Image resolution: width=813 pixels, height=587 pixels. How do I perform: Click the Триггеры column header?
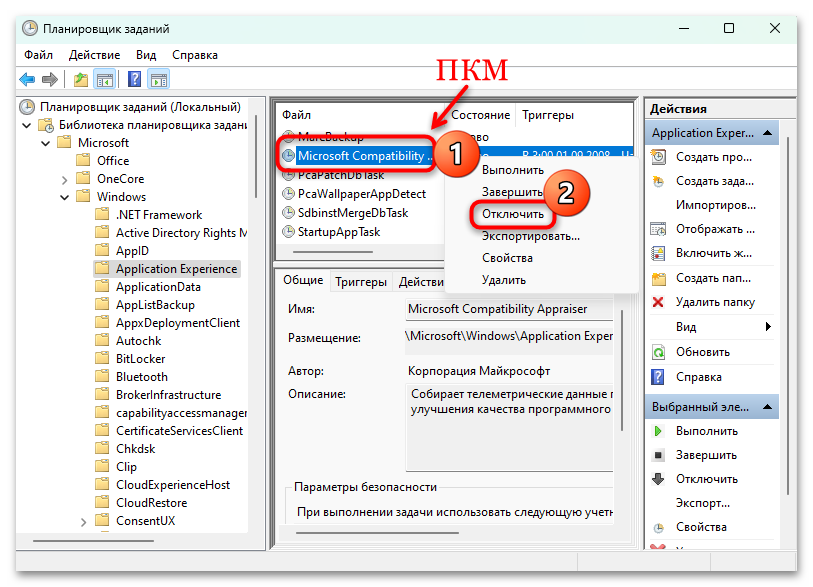pyautogui.click(x=548, y=115)
